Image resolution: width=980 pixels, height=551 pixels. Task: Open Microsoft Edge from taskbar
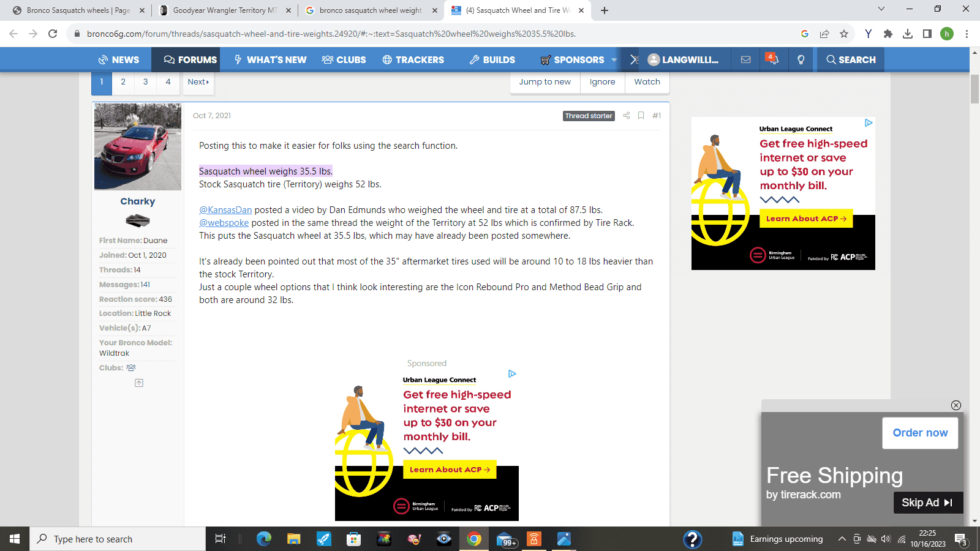point(264,539)
